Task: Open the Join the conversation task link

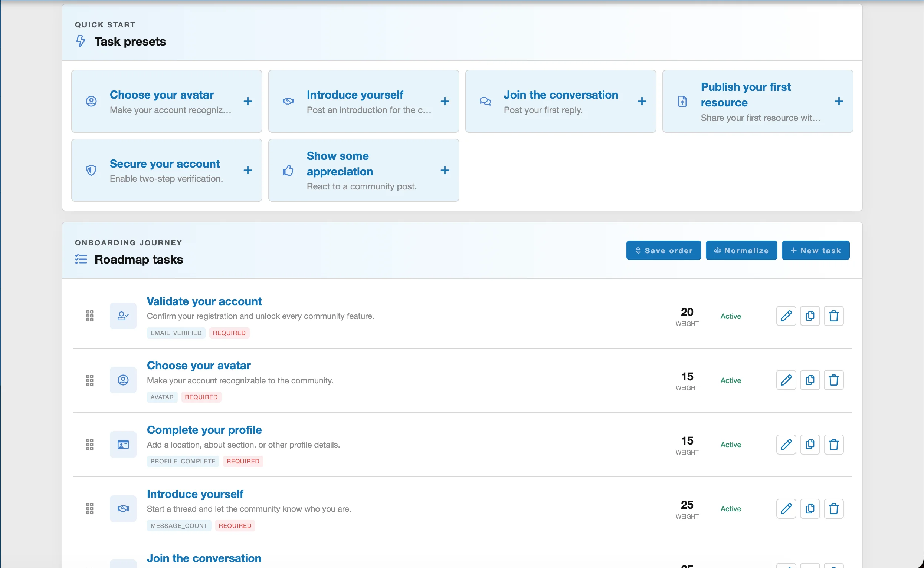Action: pos(204,558)
